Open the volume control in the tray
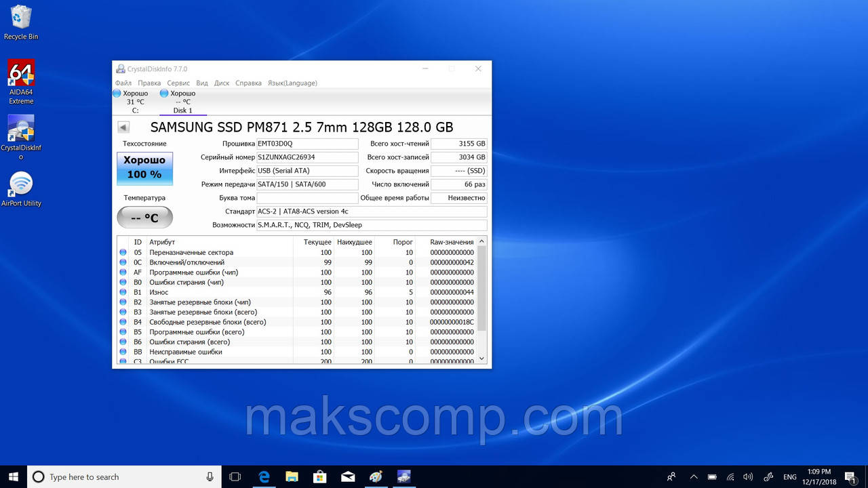The image size is (868, 488). 748,476
